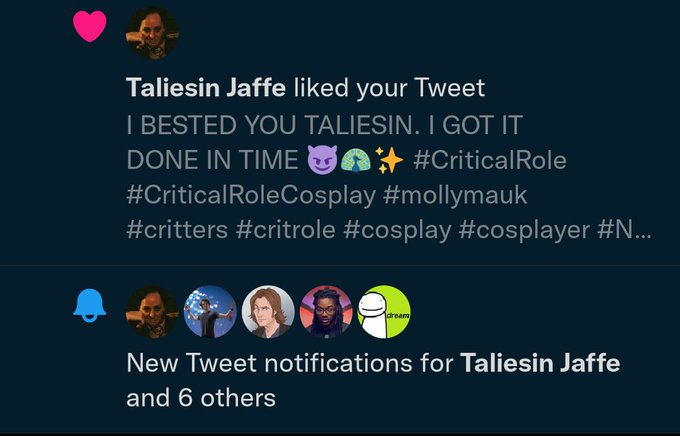Click the 'liked your Tweet' notification text
Screen dimensions: 680x436
tap(389, 88)
